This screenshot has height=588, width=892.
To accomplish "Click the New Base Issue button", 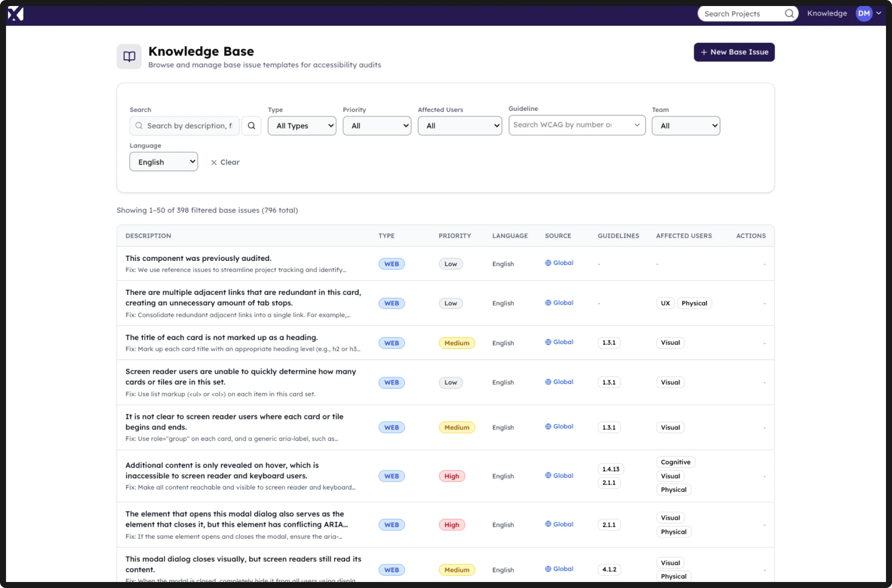I will pyautogui.click(x=734, y=52).
